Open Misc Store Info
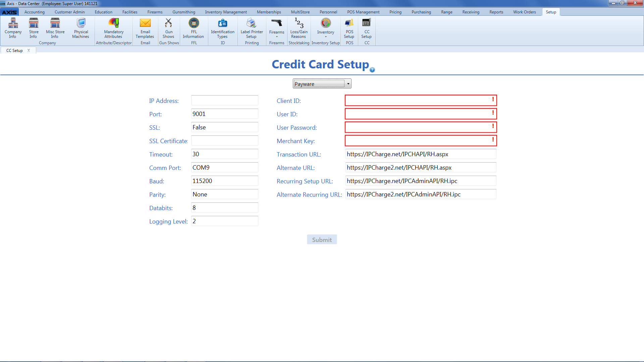 pos(55,28)
